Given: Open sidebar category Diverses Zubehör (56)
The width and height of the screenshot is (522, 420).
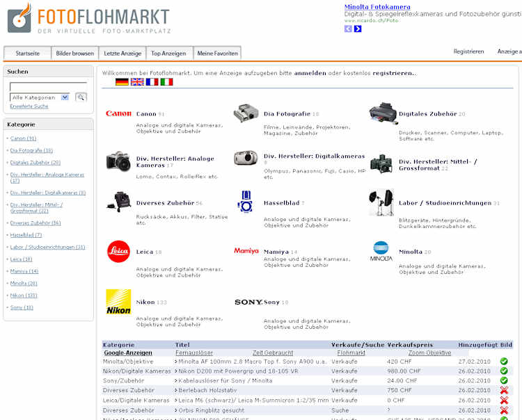Looking at the screenshot, I should tap(35, 223).
